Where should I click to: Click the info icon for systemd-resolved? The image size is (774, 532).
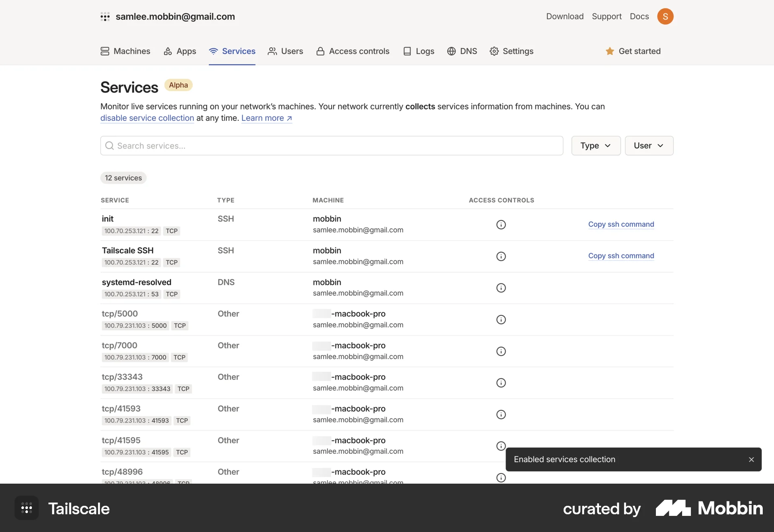(501, 288)
